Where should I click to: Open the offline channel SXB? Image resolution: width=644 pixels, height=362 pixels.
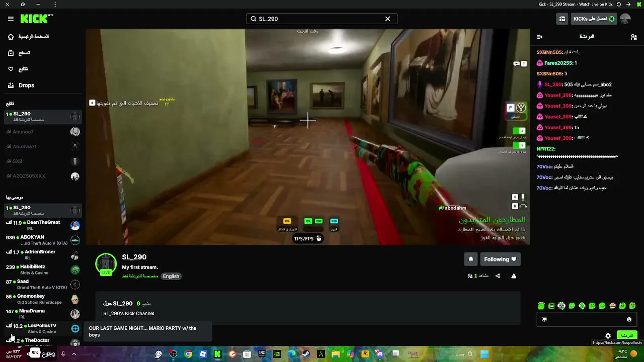(43, 161)
